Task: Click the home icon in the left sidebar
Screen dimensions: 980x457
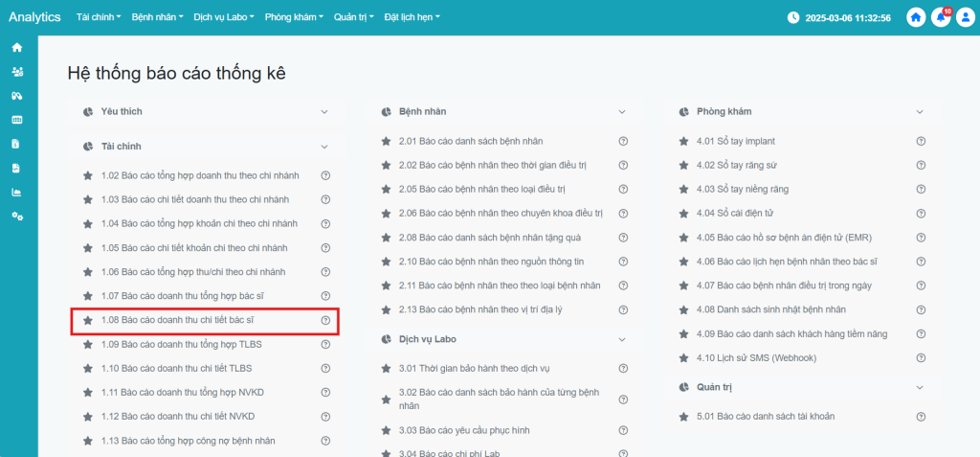Action: point(16,47)
